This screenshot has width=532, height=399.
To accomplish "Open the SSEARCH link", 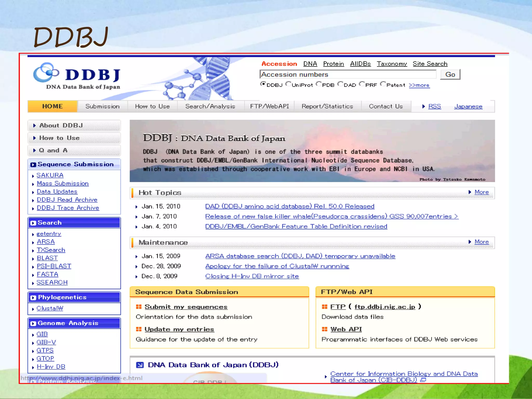I will pyautogui.click(x=52, y=282).
